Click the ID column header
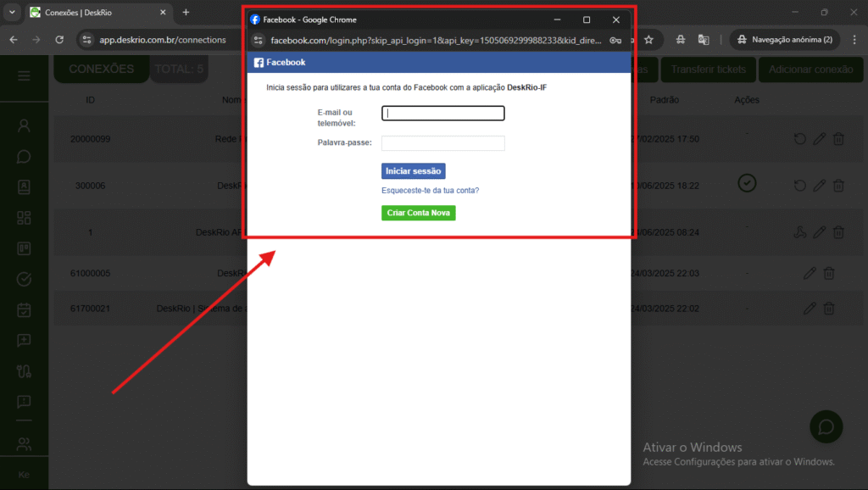 [90, 100]
